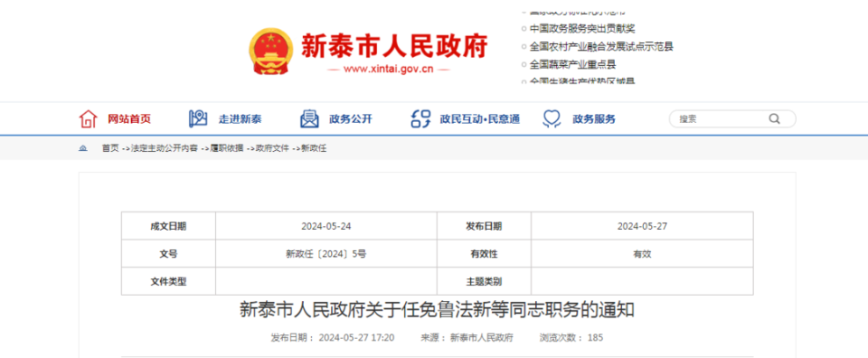Open the 政民互动•民意通 menu item

480,119
